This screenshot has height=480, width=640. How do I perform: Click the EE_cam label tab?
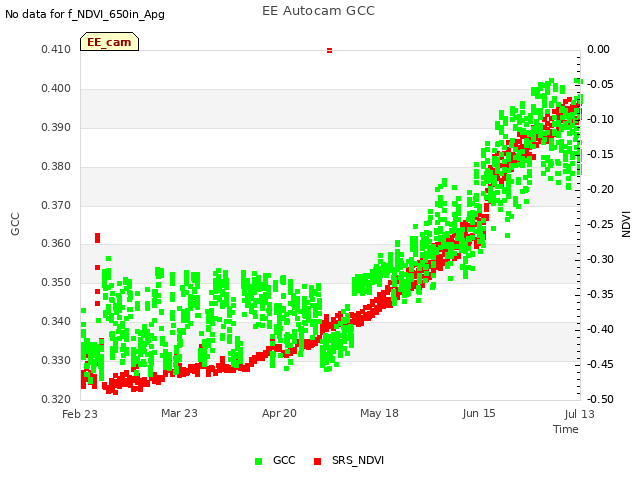(x=109, y=42)
